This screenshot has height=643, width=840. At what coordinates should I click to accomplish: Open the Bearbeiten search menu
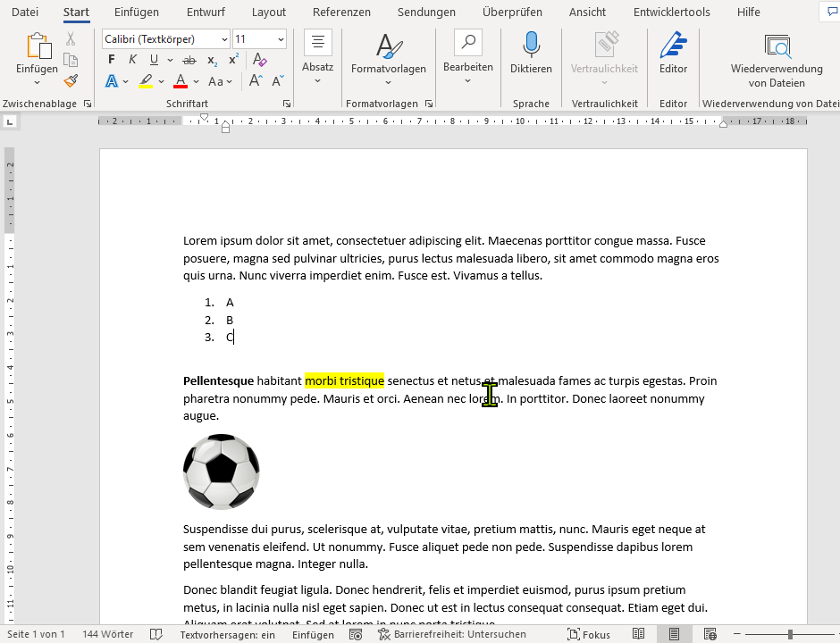point(467,58)
